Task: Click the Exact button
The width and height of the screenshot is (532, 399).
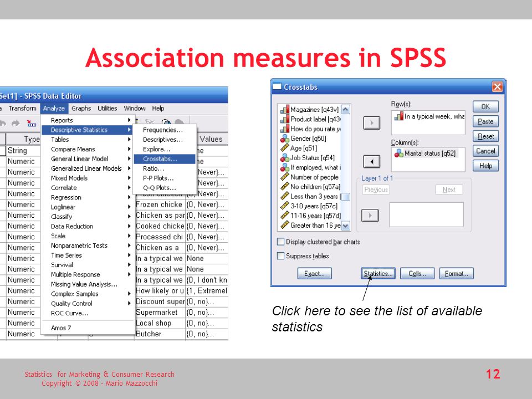Action: 314,273
